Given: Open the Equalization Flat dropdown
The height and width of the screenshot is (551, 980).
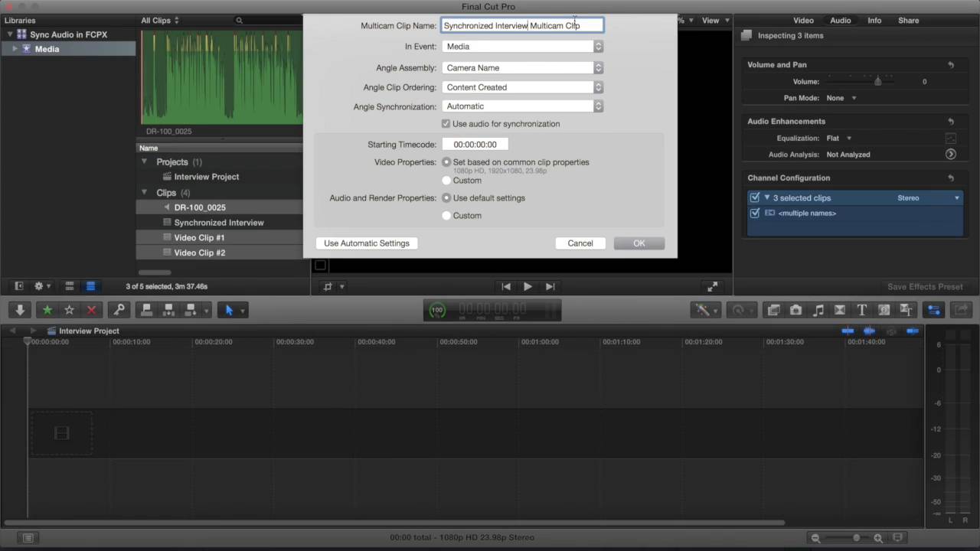Looking at the screenshot, I should (839, 139).
